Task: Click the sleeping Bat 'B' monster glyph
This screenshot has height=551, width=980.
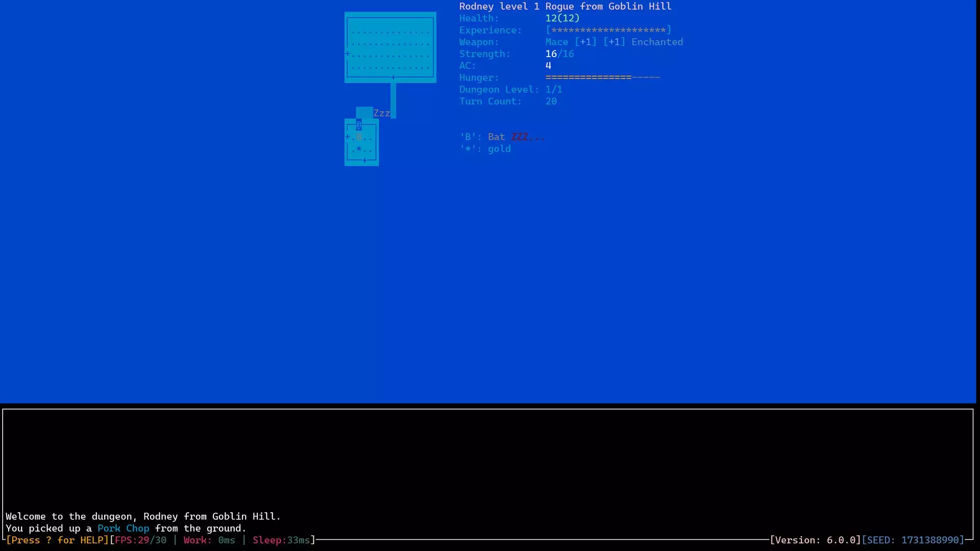Action: click(x=359, y=137)
